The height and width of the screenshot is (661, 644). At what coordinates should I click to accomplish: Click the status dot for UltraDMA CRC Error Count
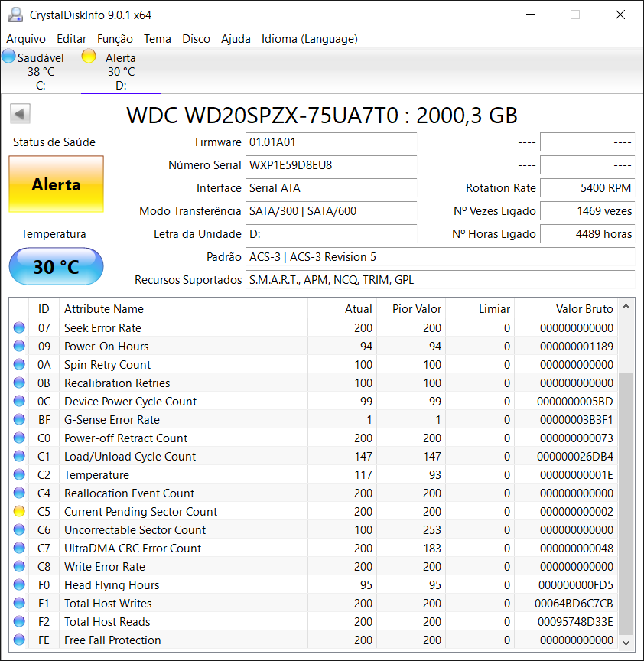pyautogui.click(x=19, y=548)
